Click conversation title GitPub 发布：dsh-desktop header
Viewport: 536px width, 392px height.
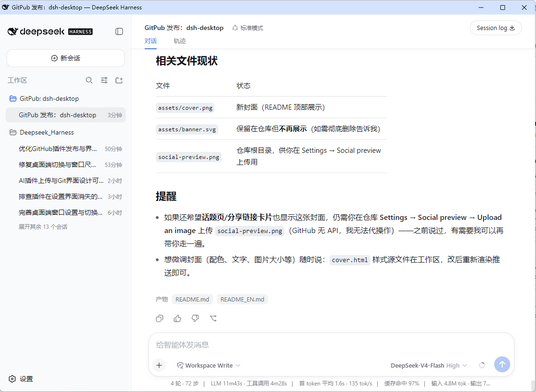coord(184,28)
